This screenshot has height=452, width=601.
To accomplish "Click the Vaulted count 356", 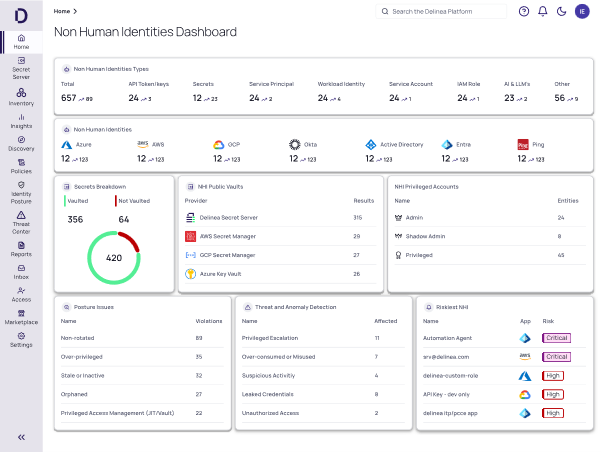I will pos(75,220).
